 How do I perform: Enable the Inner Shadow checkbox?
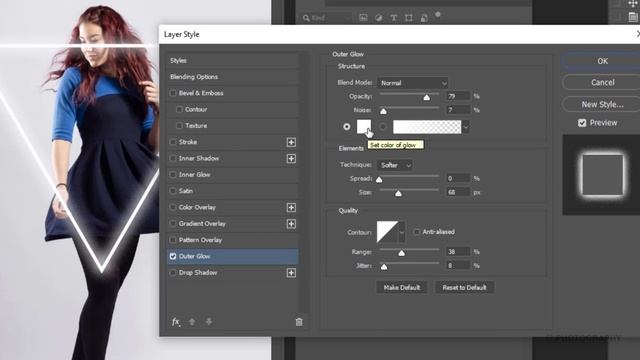coord(173,158)
